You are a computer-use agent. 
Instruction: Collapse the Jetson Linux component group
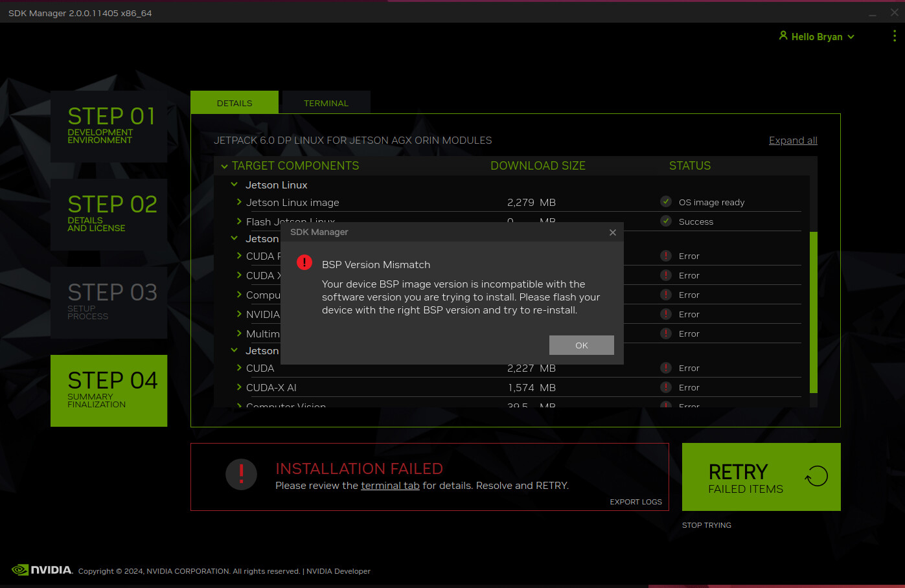(234, 185)
